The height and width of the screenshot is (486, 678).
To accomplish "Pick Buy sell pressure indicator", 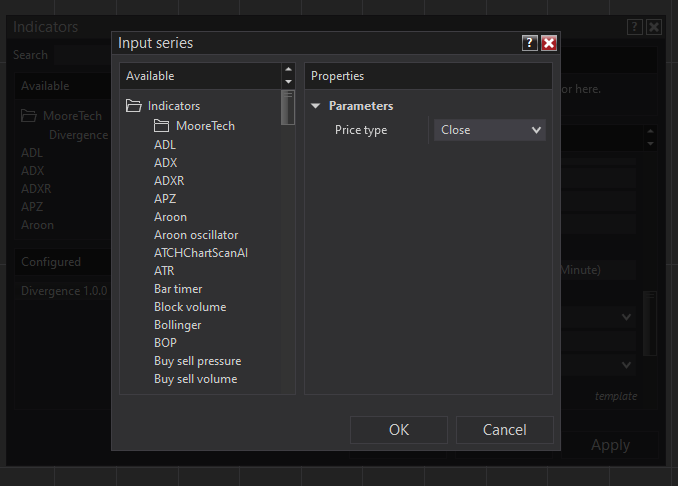I will point(197,361).
